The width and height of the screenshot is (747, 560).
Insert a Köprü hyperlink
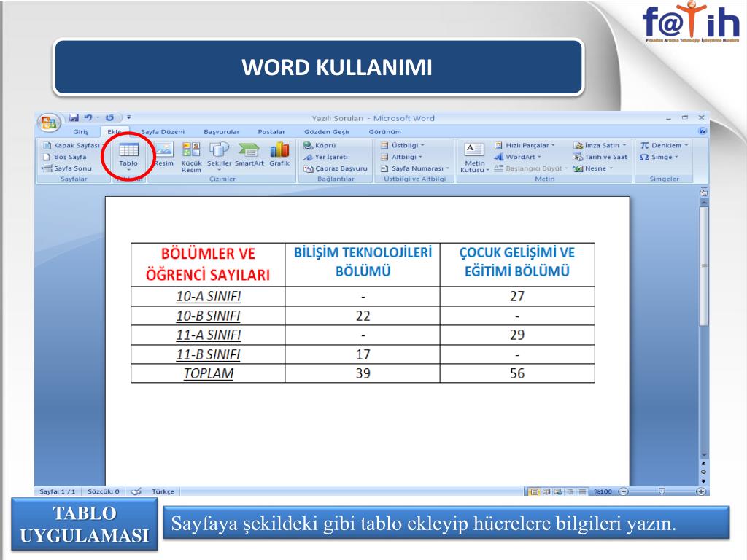click(x=320, y=145)
